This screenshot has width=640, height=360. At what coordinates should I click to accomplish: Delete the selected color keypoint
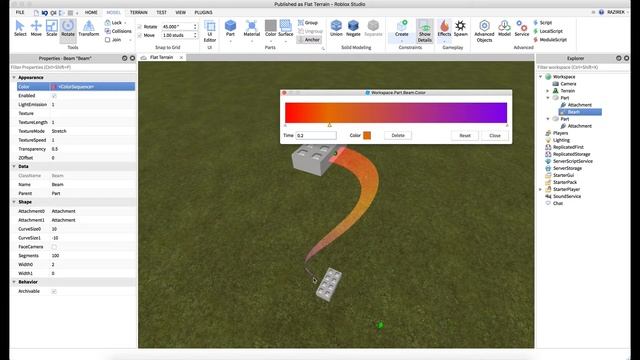click(398, 136)
